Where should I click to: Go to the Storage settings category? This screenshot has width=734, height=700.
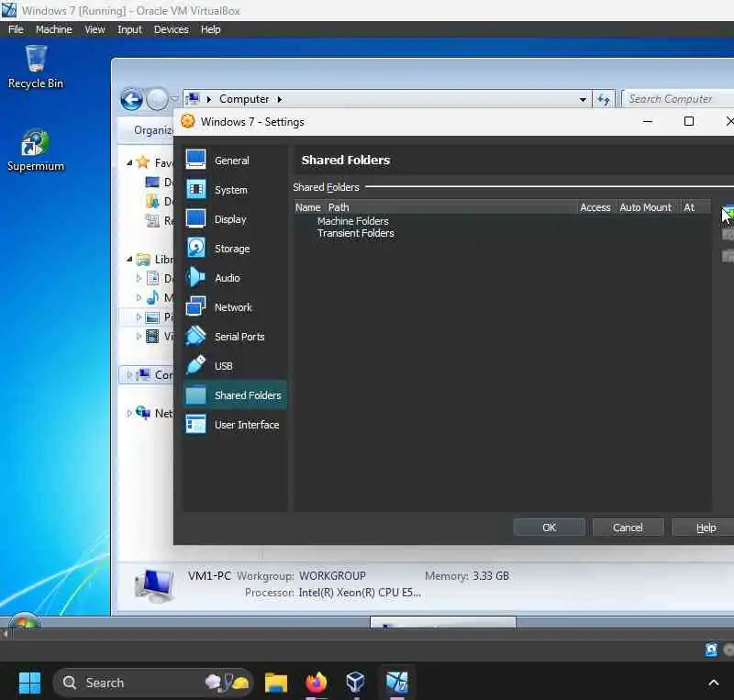coord(235,248)
